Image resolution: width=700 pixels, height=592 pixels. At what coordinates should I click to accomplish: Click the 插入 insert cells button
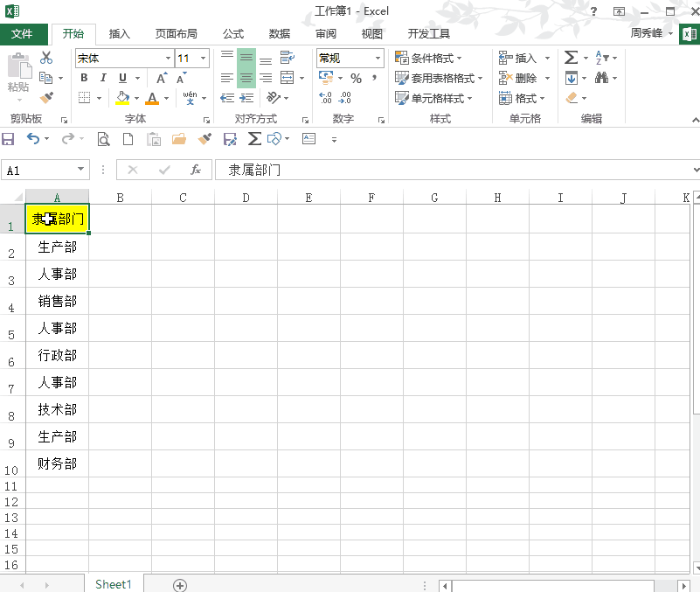(x=518, y=58)
